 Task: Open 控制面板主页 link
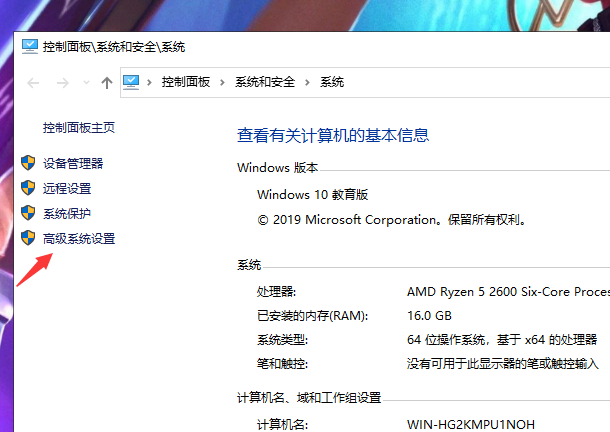79,128
